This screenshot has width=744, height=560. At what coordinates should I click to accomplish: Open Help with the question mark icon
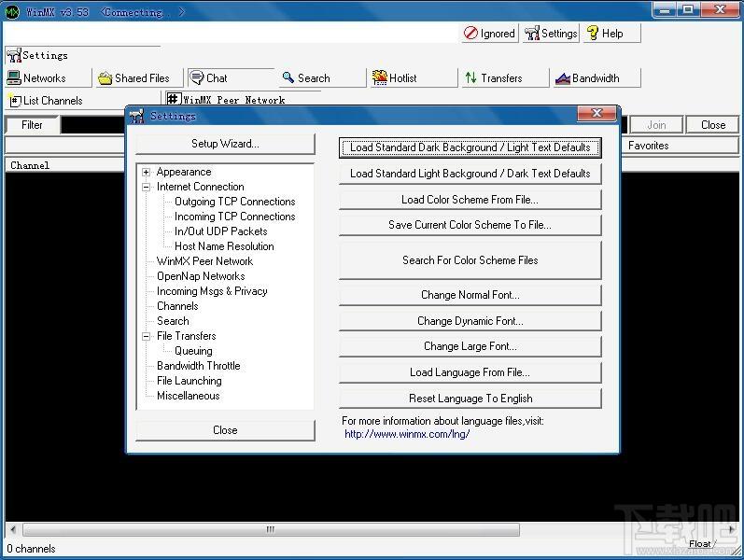tap(611, 34)
